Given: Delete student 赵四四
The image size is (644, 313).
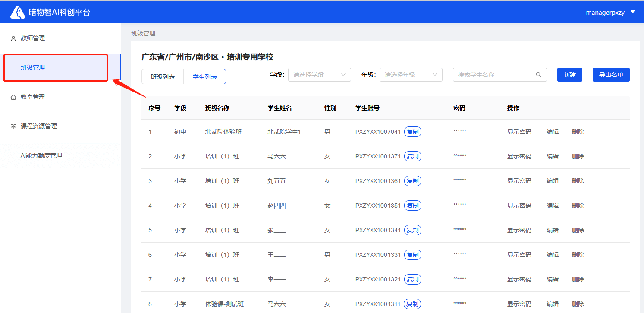Looking at the screenshot, I should 578,206.
